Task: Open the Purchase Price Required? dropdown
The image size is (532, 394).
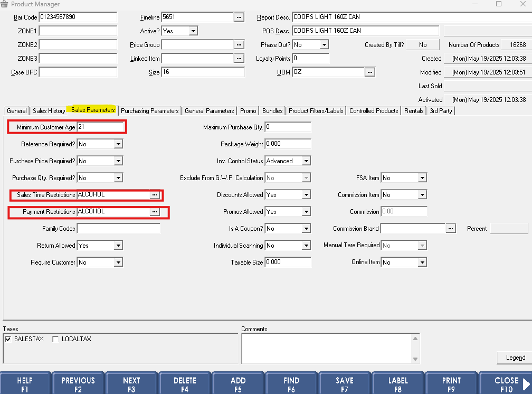Action: click(x=118, y=161)
